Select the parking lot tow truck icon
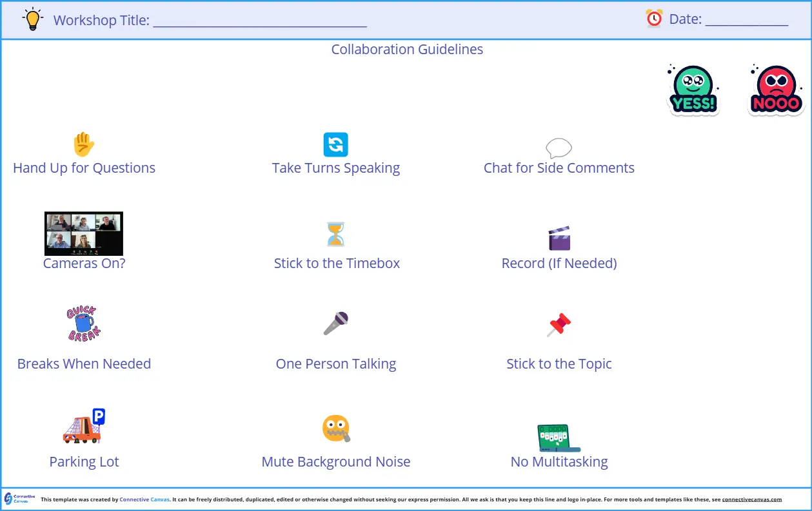 pyautogui.click(x=84, y=427)
